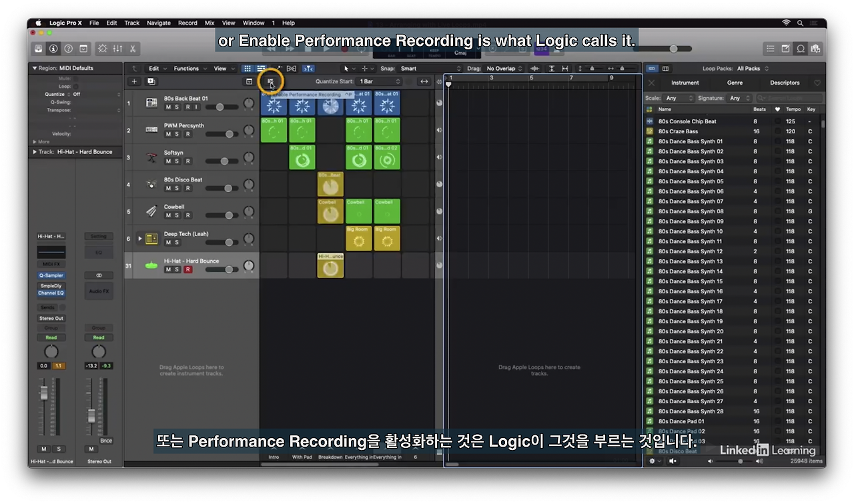This screenshot has width=854, height=504.
Task: Switch to Live Loops grid view button
Action: 248,68
